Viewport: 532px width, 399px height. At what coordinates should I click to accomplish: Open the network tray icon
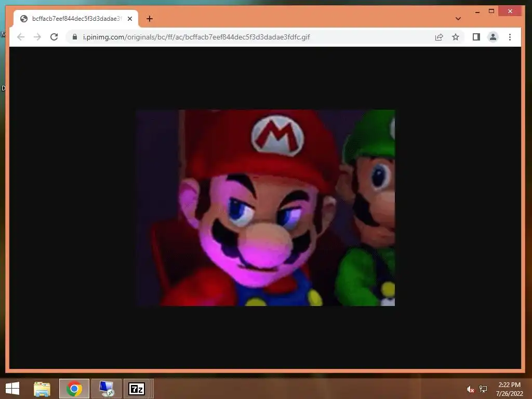(483, 389)
